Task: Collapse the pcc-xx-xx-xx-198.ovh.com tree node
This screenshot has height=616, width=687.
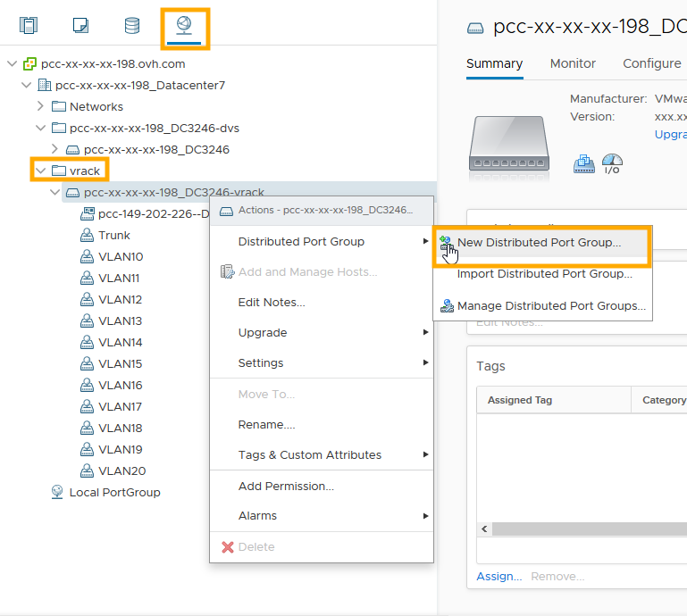Action: point(13,64)
